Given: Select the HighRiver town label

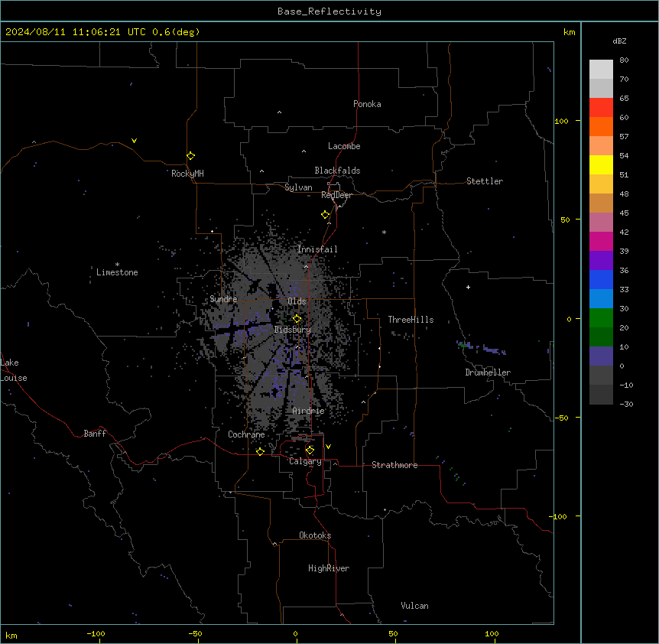Looking at the screenshot, I should tap(329, 568).
